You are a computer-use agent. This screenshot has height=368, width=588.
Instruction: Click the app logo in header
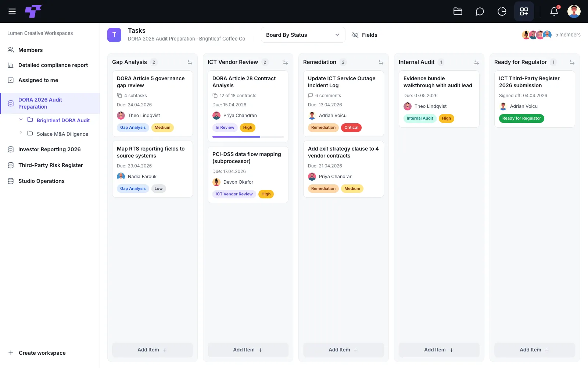33,11
